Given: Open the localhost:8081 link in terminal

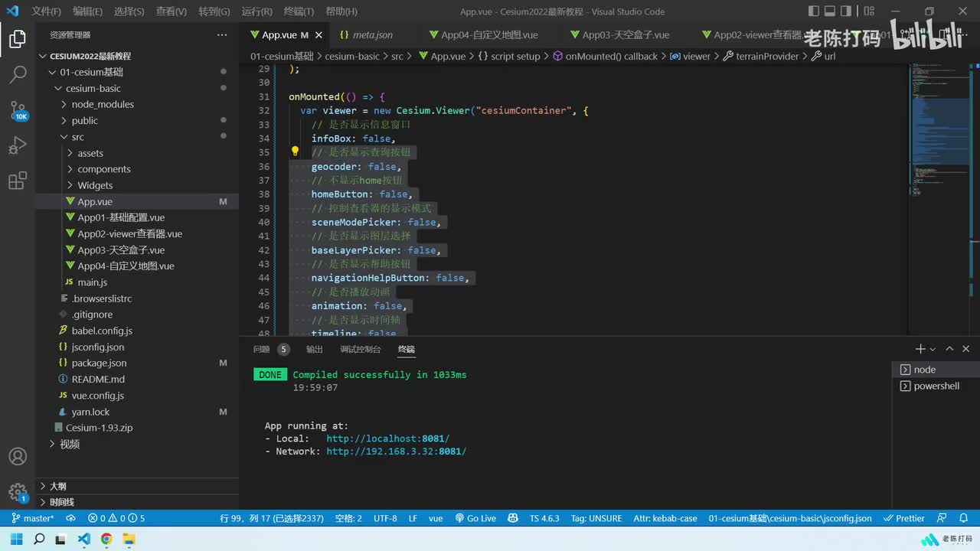Looking at the screenshot, I should [x=387, y=439].
